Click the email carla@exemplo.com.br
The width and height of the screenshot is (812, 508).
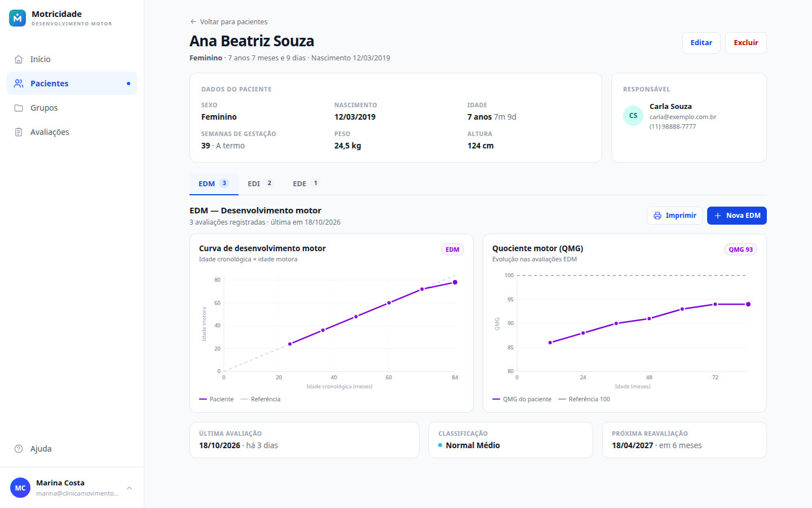tap(683, 117)
